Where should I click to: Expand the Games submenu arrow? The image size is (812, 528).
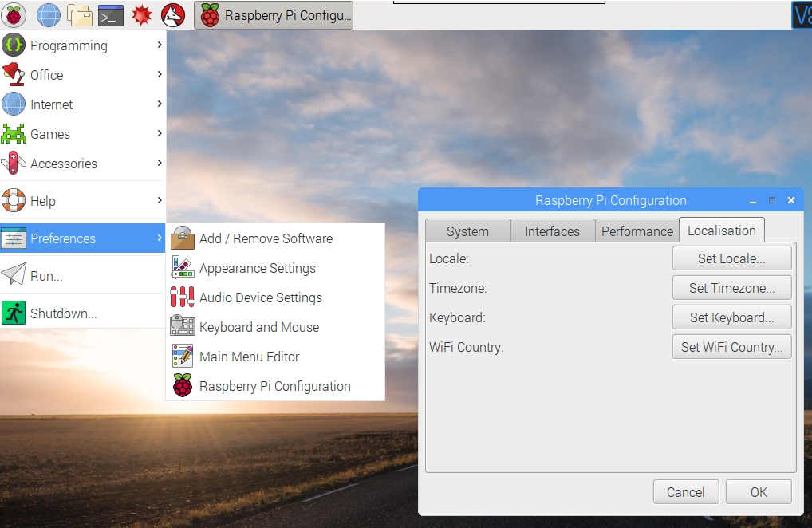tap(160, 133)
